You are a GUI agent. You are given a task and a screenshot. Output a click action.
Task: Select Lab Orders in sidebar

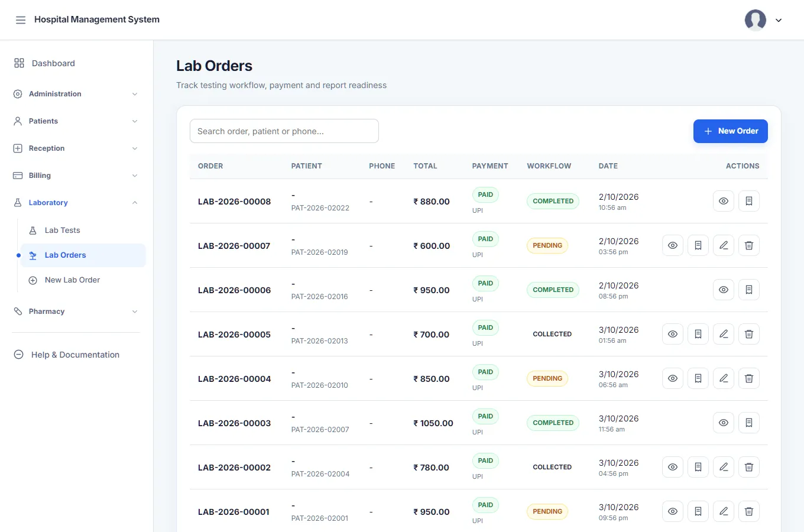point(83,255)
